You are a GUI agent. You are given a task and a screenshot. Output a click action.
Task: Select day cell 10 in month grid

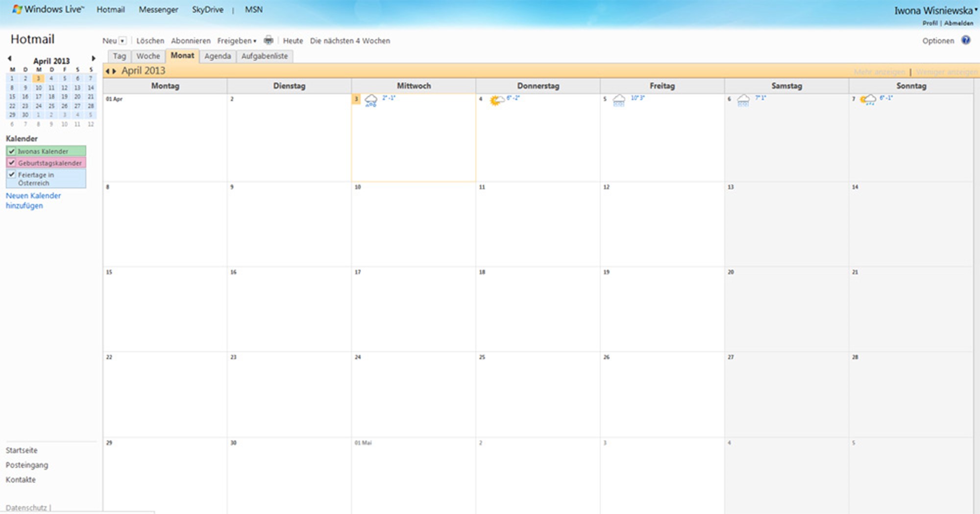point(413,225)
